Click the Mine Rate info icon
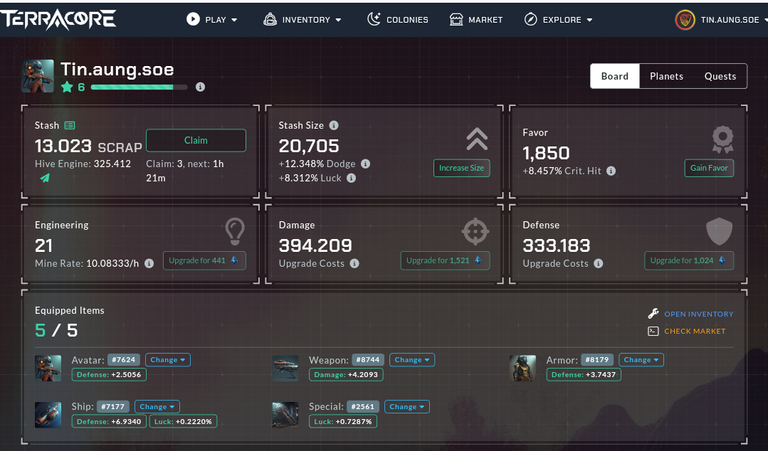Image resolution: width=768 pixels, height=451 pixels. point(149,263)
